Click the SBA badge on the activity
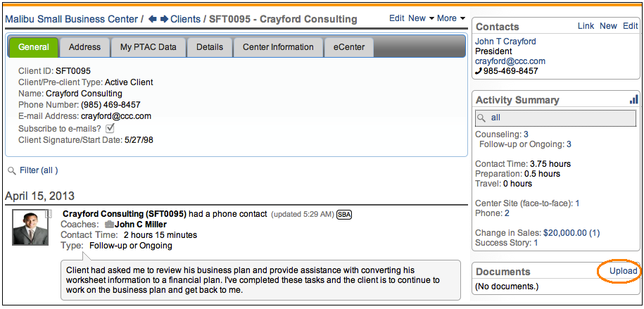 [x=344, y=214]
